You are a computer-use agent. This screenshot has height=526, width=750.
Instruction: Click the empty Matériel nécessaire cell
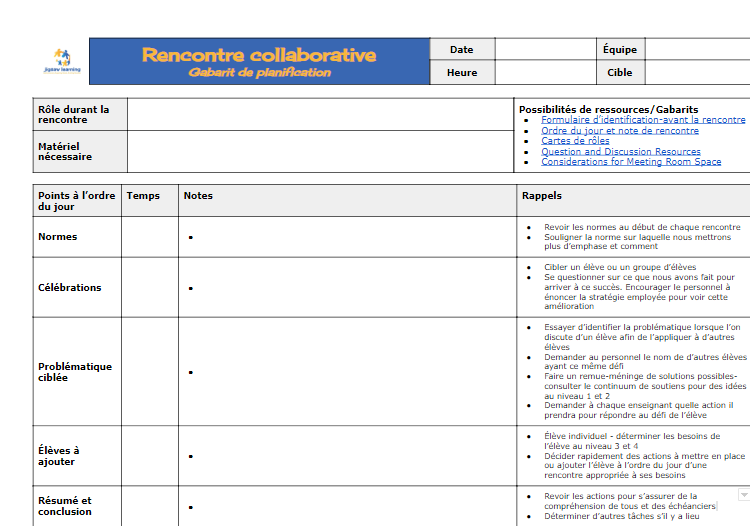tap(320, 151)
